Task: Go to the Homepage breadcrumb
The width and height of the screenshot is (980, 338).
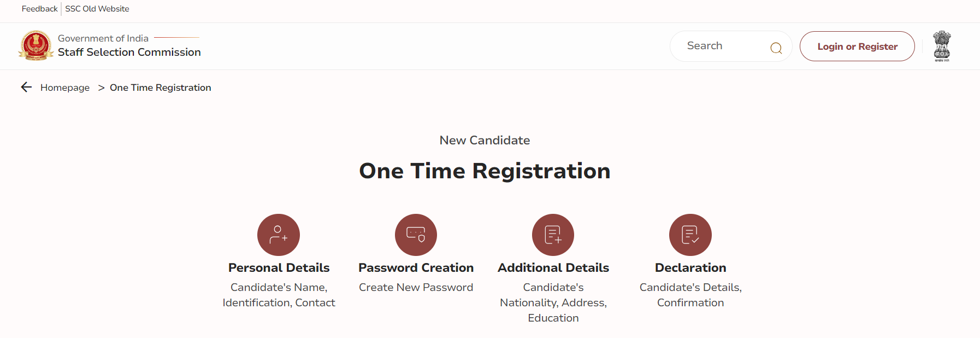Action: [65, 88]
